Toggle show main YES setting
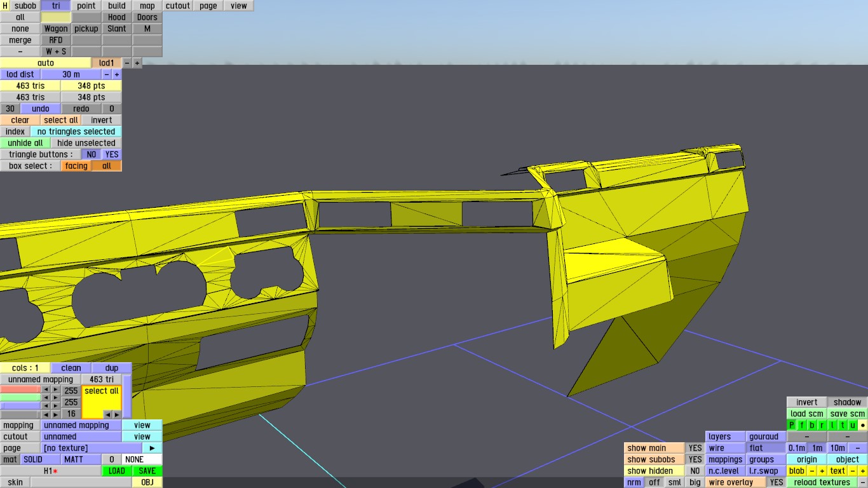 point(695,448)
